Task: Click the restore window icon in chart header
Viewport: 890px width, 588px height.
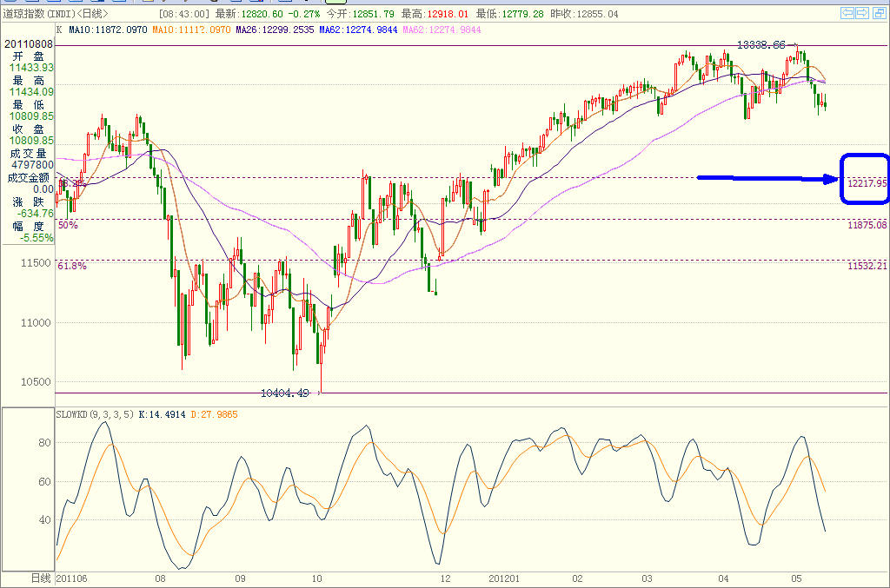Action: (x=879, y=13)
